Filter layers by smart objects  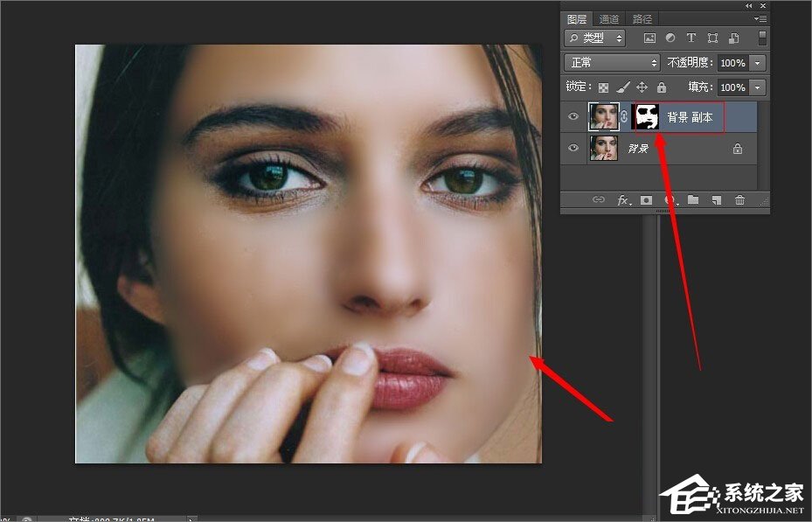click(x=734, y=38)
